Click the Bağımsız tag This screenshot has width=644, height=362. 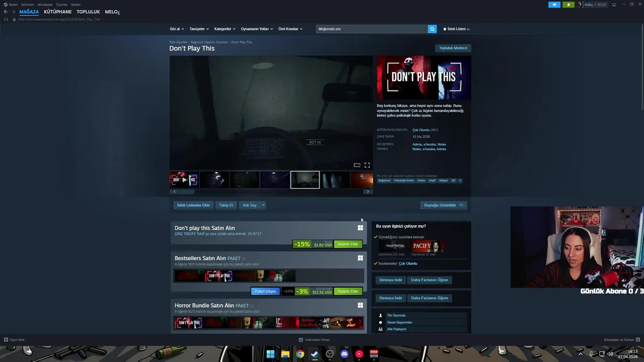[384, 180]
